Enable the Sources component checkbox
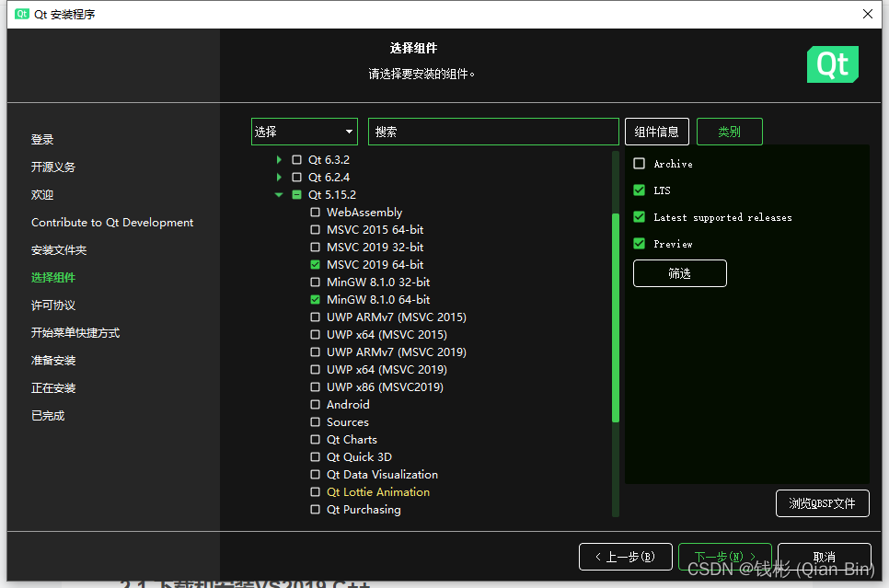This screenshot has height=588, width=889. 316,421
